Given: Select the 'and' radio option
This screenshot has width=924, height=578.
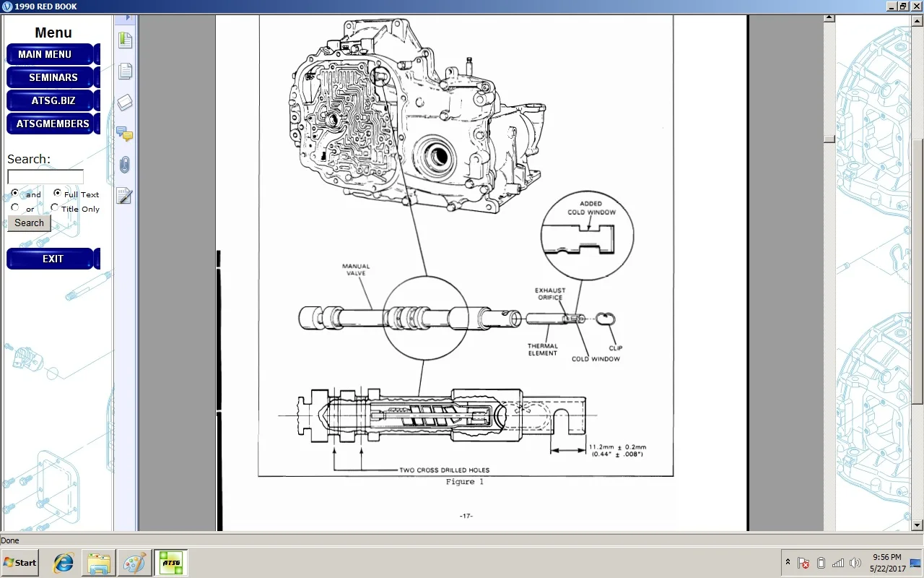Looking at the screenshot, I should coord(14,194).
